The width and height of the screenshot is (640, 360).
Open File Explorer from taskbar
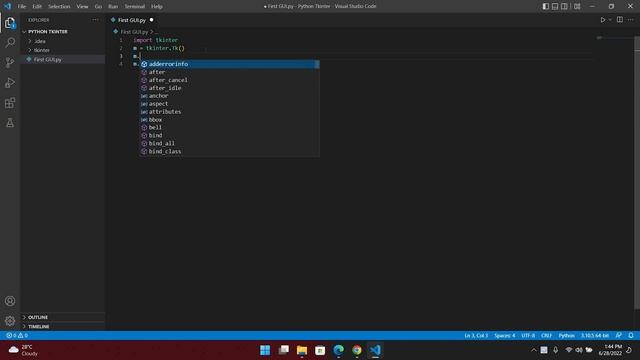click(302, 350)
